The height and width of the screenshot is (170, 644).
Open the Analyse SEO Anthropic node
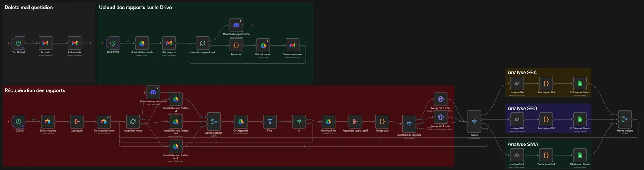tap(516, 119)
